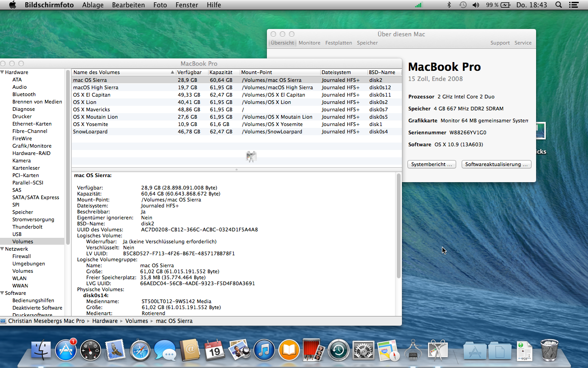Image resolution: width=588 pixels, height=368 pixels.
Task: Select USB in the hardware sidebar
Action: tap(17, 234)
